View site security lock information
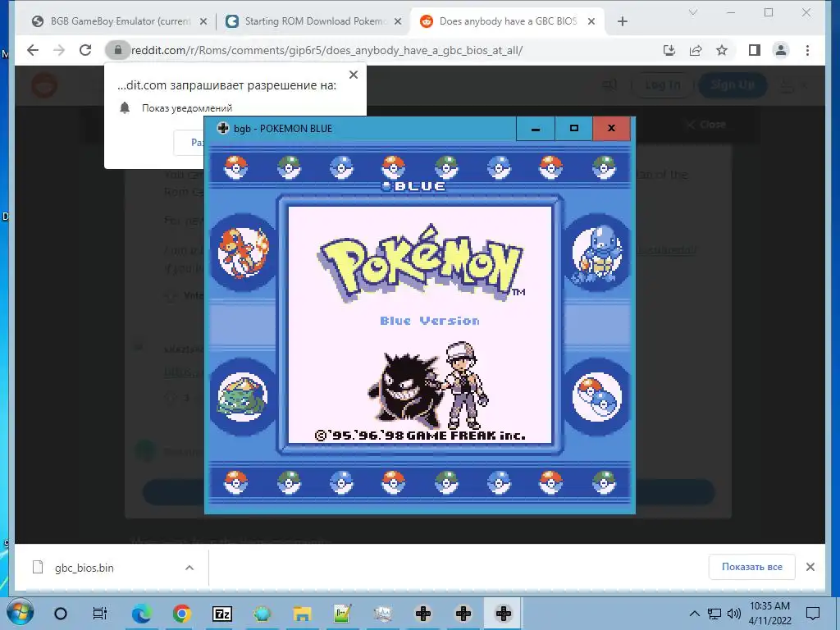840x630 pixels. click(x=118, y=50)
